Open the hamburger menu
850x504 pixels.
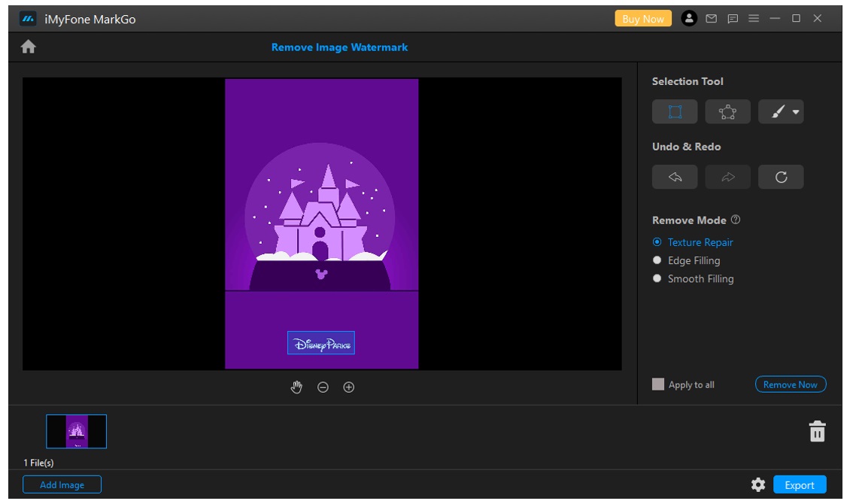pos(754,18)
